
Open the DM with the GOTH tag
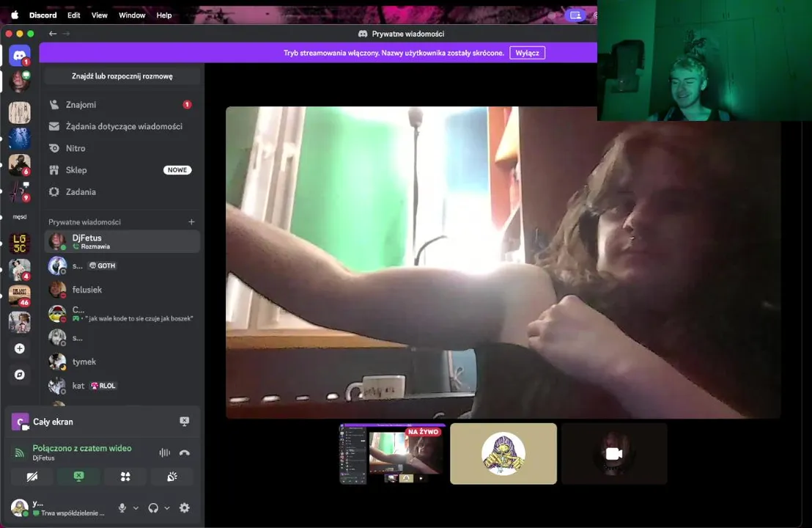[x=122, y=265]
